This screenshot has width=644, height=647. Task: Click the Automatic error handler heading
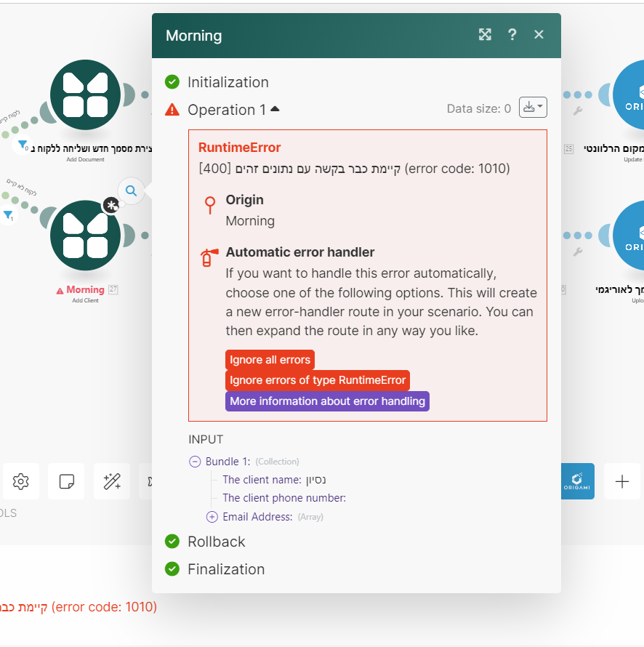300,252
